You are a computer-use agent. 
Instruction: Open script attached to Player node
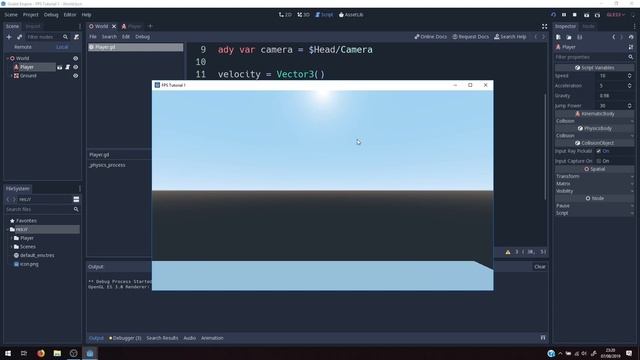68,67
